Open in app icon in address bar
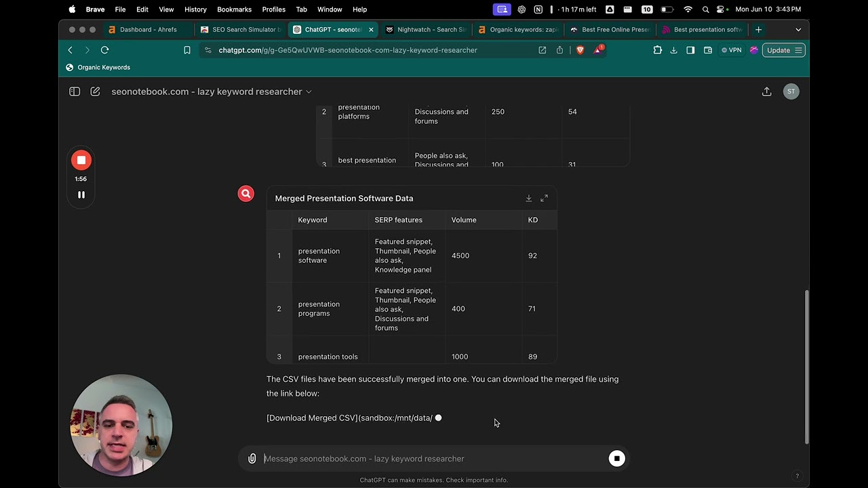Screen dimensions: 868x488 pyautogui.click(x=542, y=50)
